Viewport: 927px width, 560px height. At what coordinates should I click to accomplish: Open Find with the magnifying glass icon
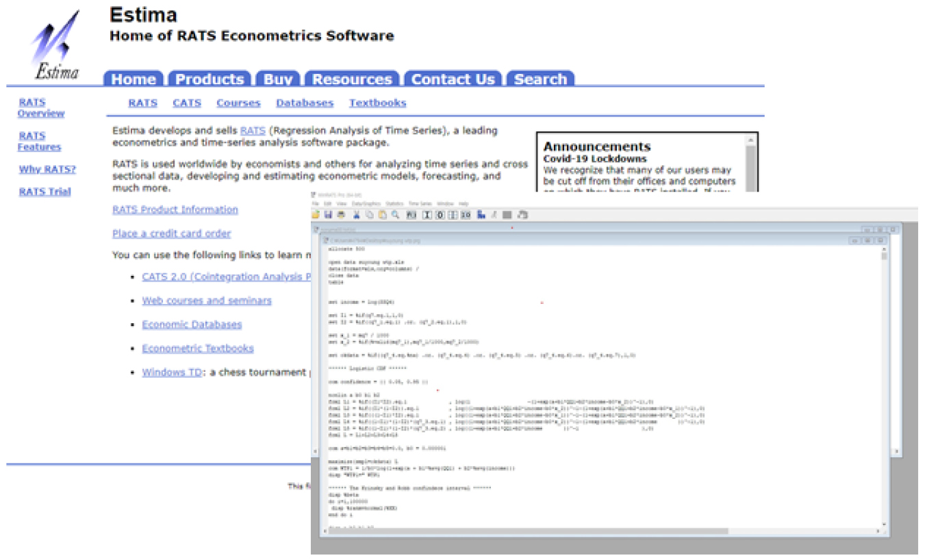pos(395,215)
